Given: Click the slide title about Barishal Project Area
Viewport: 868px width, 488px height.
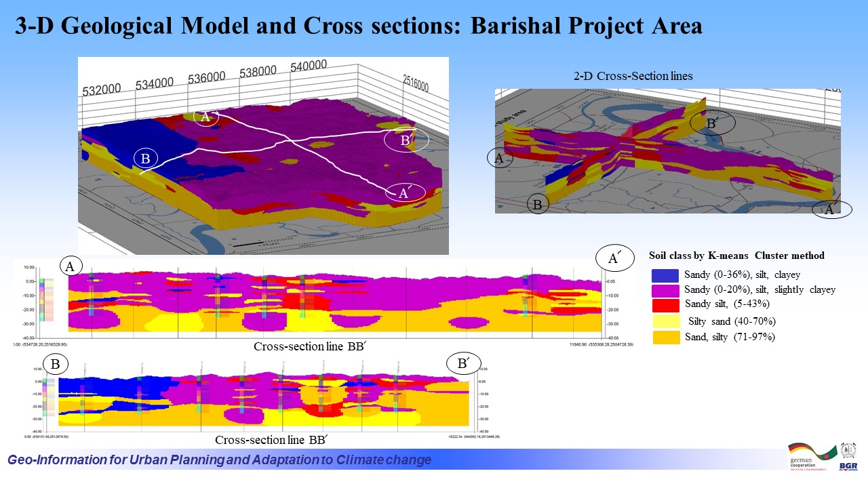Looking at the screenshot, I should [358, 26].
